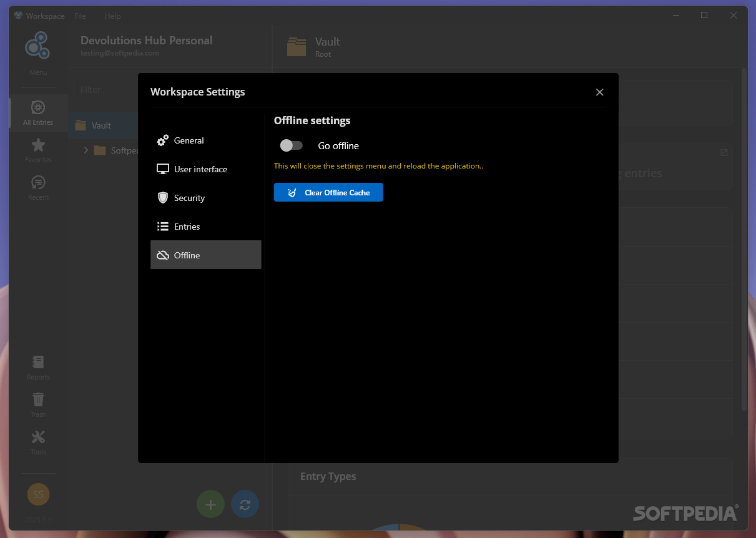Click the Clear Offline Cache button
Screen dimensions: 756x538
pyautogui.click(x=328, y=192)
